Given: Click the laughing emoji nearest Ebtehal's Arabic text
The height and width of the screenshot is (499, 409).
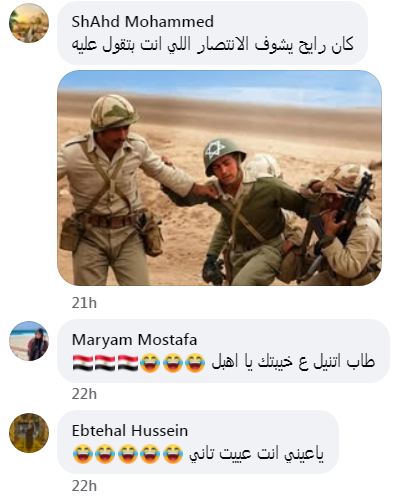Looking at the screenshot, I should tap(173, 454).
